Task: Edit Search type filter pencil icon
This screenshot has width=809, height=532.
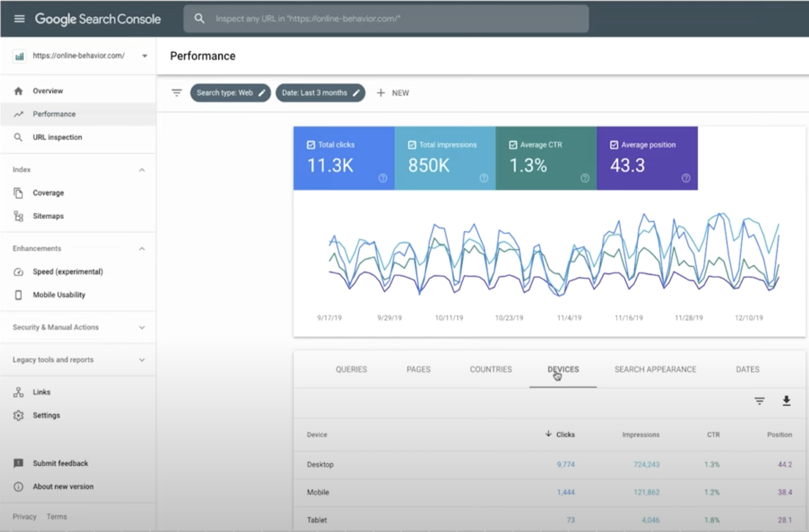Action: coord(262,93)
